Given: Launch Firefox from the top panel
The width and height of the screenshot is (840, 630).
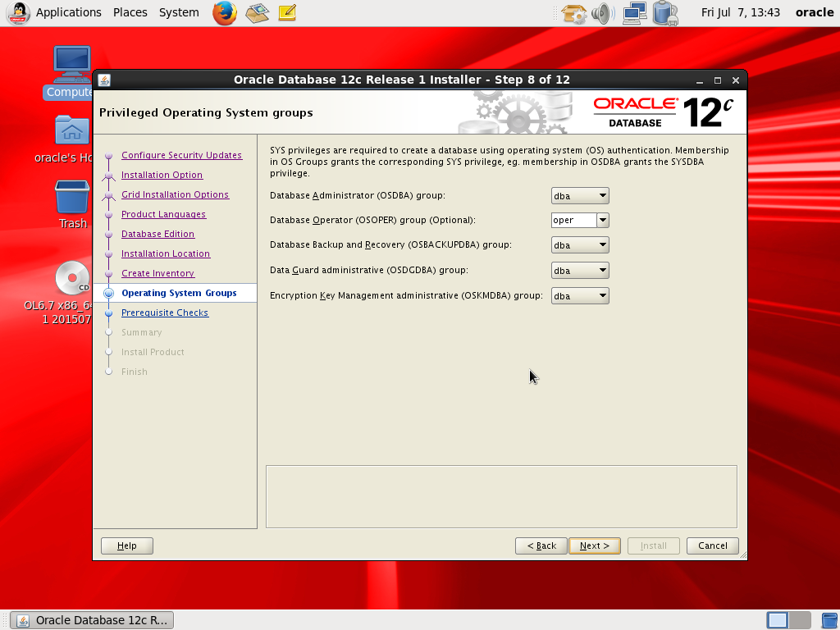Looking at the screenshot, I should point(225,13).
